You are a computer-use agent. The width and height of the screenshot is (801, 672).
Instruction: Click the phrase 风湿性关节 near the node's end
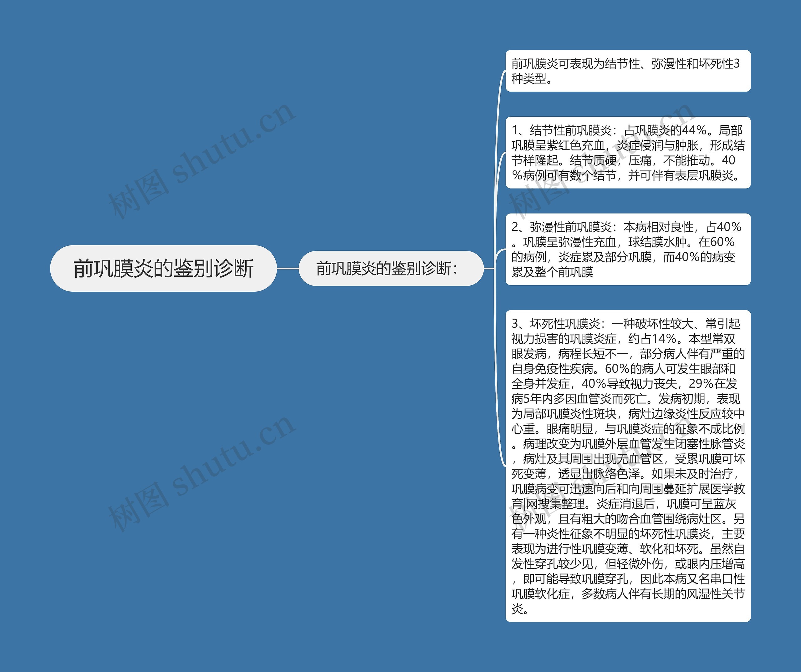(x=716, y=594)
